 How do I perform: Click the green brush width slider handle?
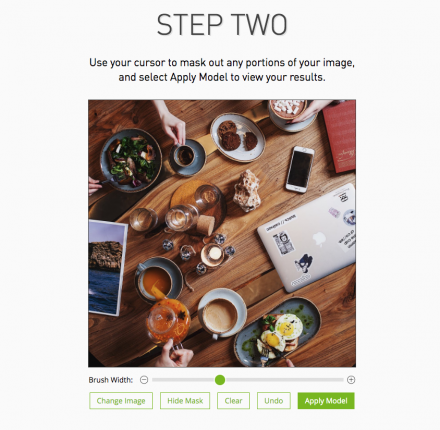coord(220,380)
